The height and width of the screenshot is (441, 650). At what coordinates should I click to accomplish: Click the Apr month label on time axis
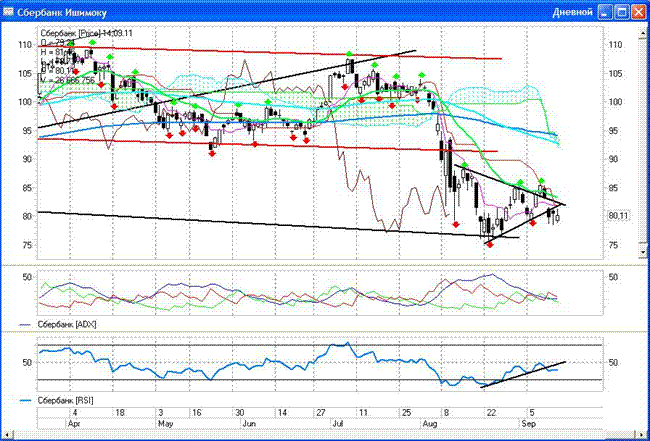pyautogui.click(x=73, y=424)
